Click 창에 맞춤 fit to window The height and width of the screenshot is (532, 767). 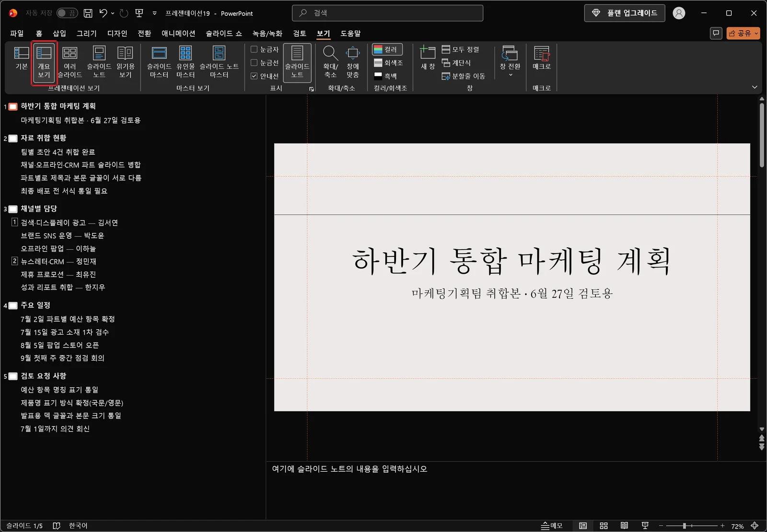pyautogui.click(x=353, y=62)
